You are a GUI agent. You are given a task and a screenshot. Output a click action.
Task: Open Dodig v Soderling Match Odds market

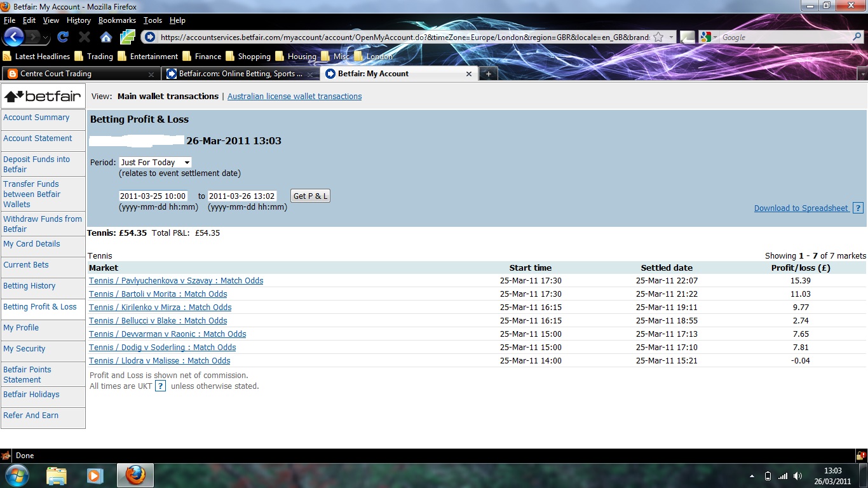click(162, 348)
